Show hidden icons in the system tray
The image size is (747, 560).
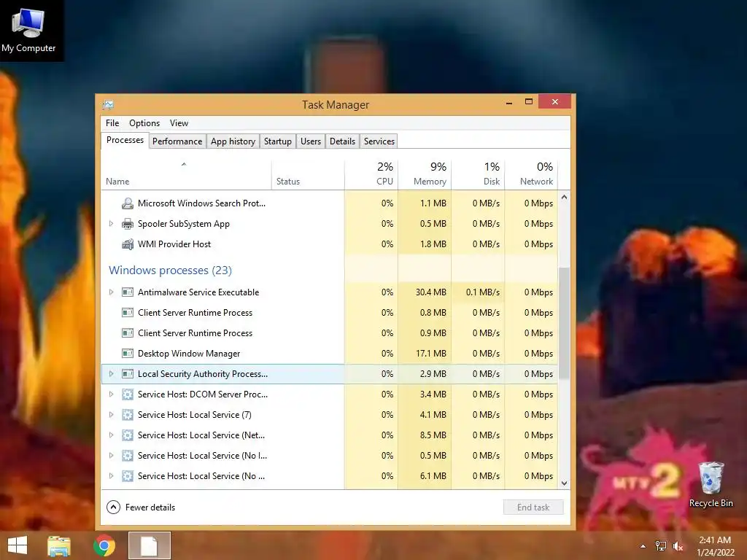[643, 546]
